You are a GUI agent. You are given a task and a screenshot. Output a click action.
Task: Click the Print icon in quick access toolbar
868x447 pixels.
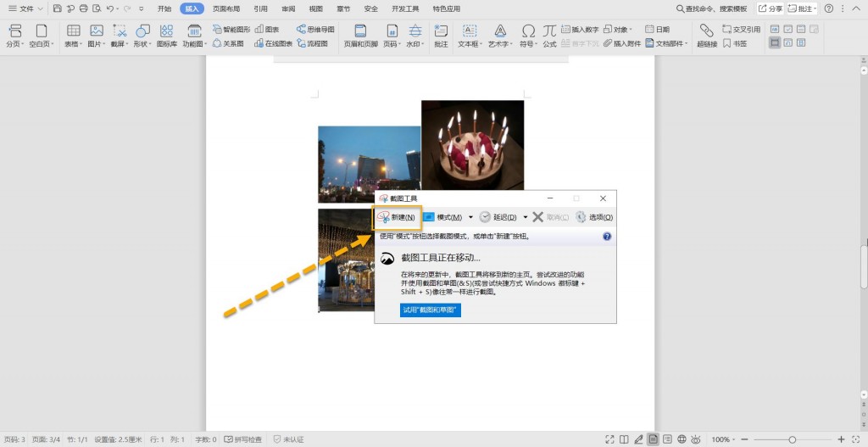[84, 8]
